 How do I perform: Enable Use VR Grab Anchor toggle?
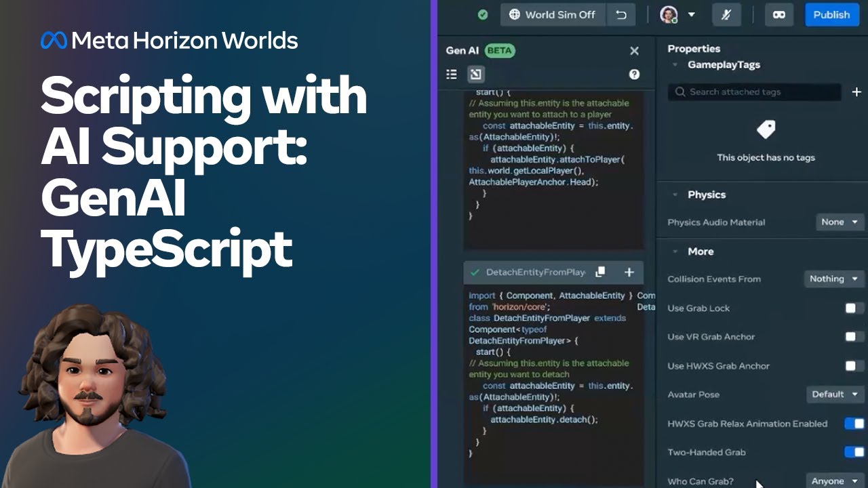(854, 336)
